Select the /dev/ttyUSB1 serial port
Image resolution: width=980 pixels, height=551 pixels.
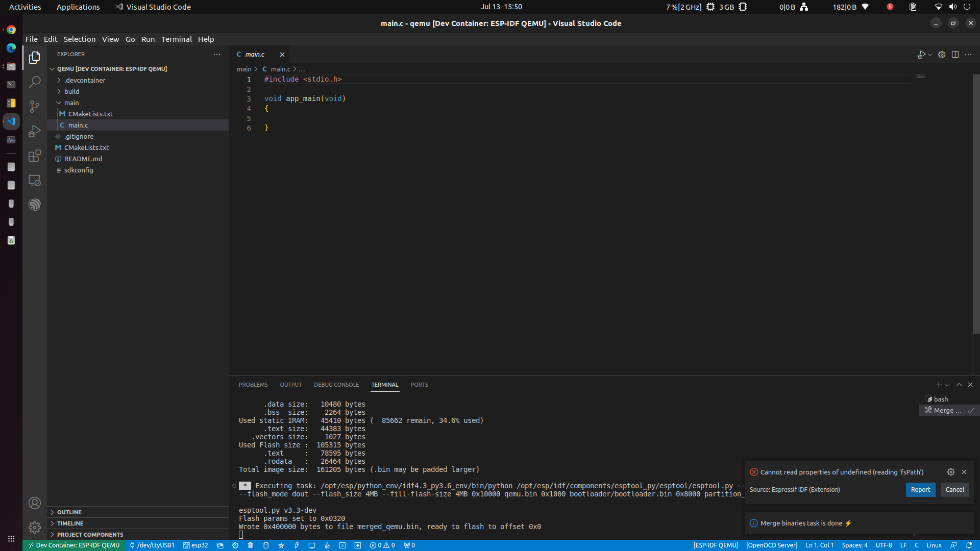pos(152,545)
